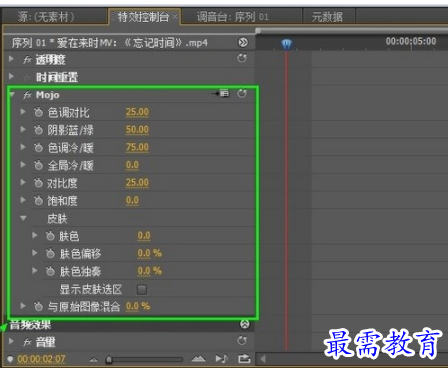Toggle animation stopwatch for 色调冷/暖

pyautogui.click(x=38, y=147)
